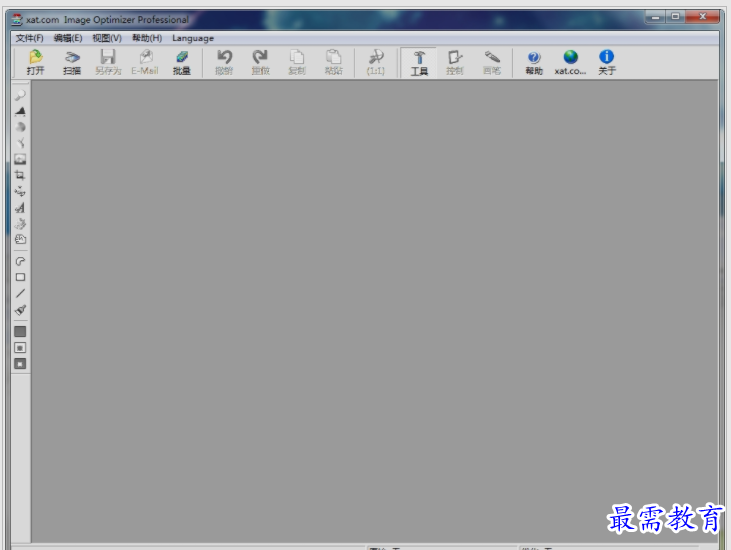Click the application icon in the title bar
The image size is (731, 550).
click(17, 20)
